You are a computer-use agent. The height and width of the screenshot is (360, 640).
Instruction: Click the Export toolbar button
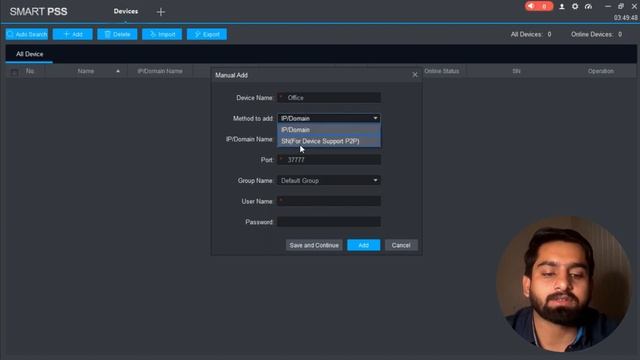(207, 34)
